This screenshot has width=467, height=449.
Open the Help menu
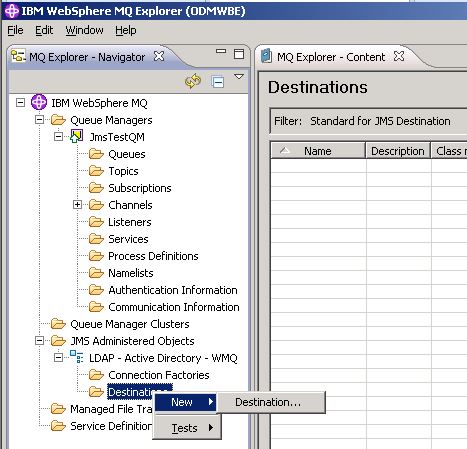tap(126, 30)
